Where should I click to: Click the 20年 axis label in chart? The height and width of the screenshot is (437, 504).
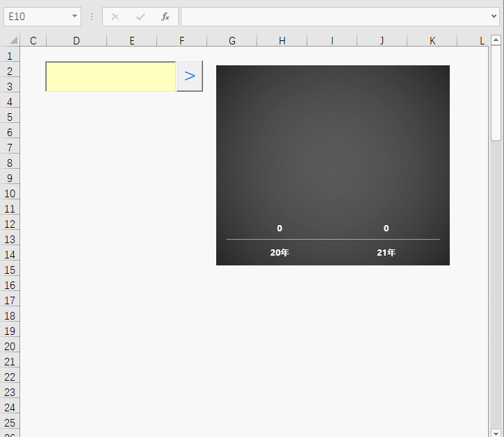pos(279,253)
